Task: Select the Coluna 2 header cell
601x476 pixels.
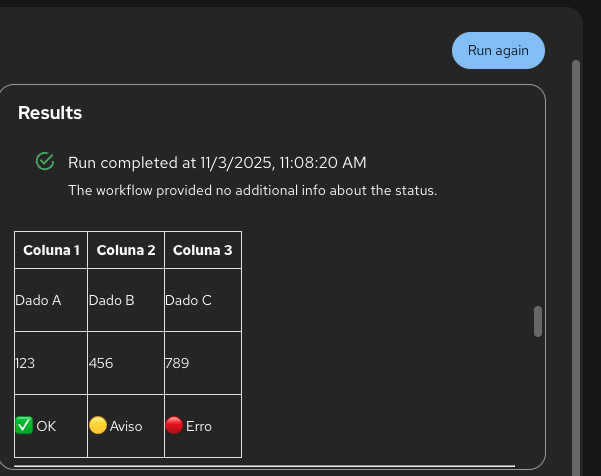Action: 126,250
